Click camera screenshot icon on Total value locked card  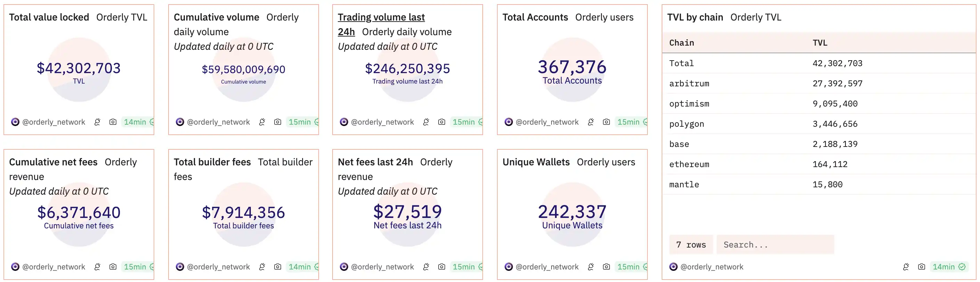coord(113,122)
